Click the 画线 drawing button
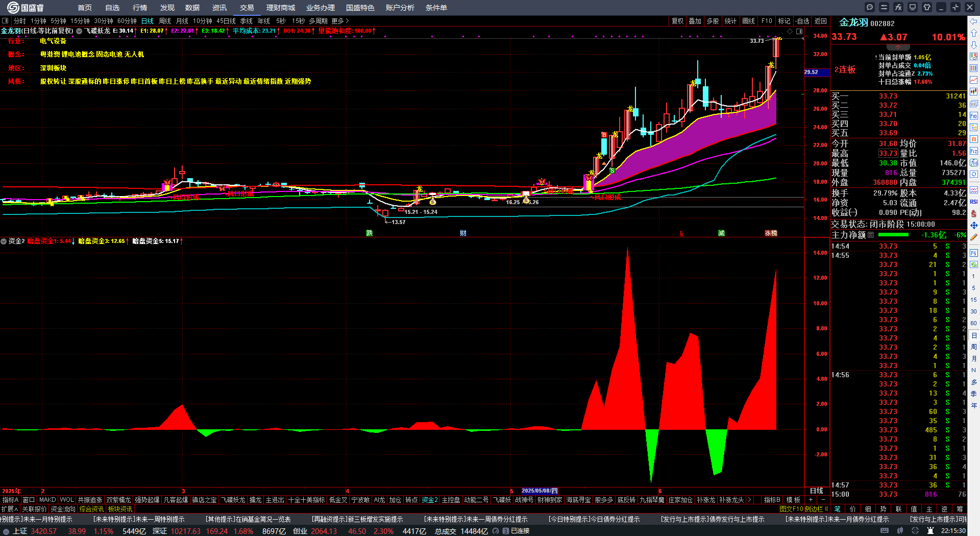 [x=749, y=21]
